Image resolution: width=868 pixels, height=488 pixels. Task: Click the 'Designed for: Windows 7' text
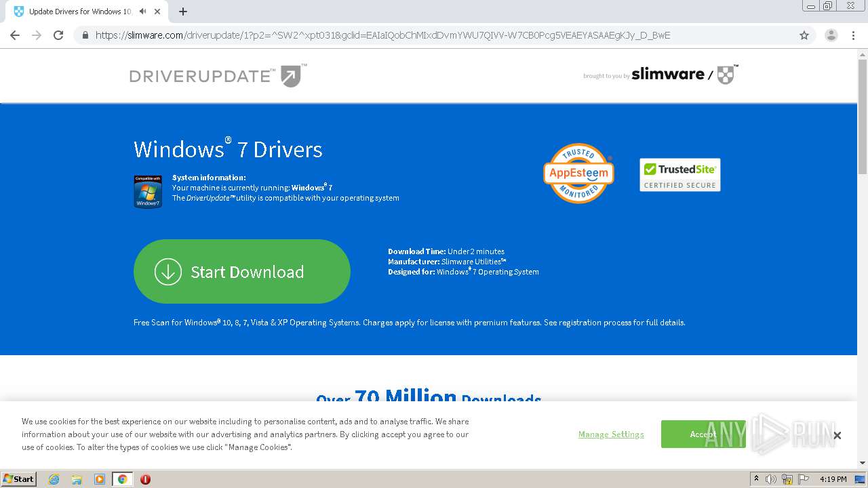tap(463, 272)
